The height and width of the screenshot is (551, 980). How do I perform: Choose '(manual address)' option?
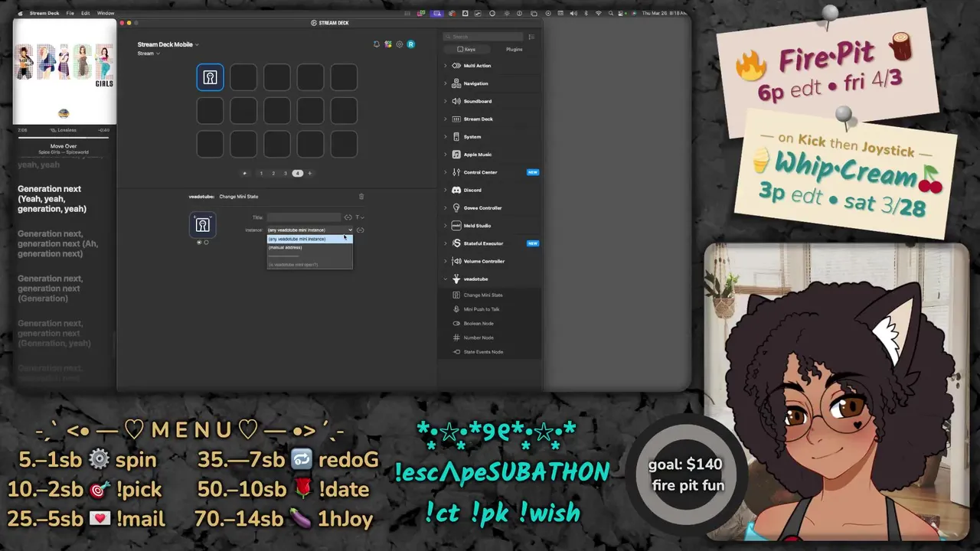coord(309,247)
